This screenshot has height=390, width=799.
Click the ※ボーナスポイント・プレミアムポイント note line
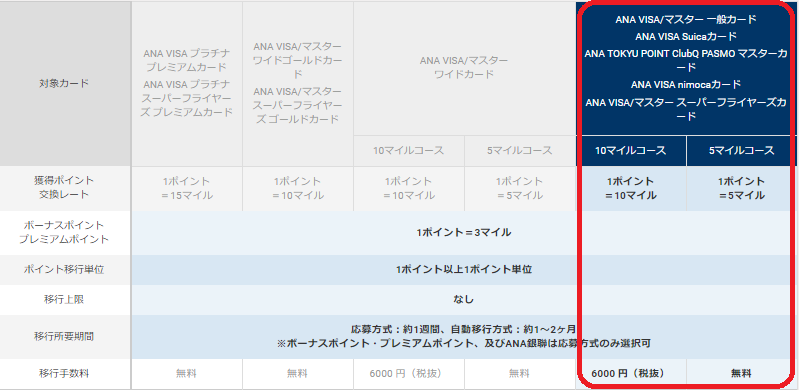pos(464,344)
